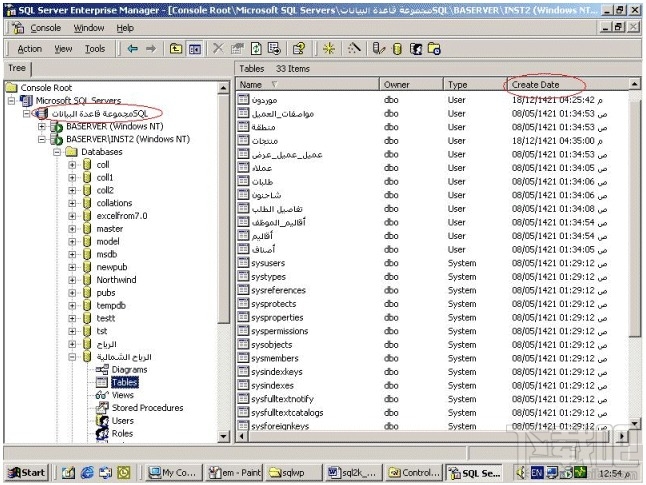Click the Run a Wizard wand icon
The width and height of the screenshot is (646, 485).
[x=354, y=49]
